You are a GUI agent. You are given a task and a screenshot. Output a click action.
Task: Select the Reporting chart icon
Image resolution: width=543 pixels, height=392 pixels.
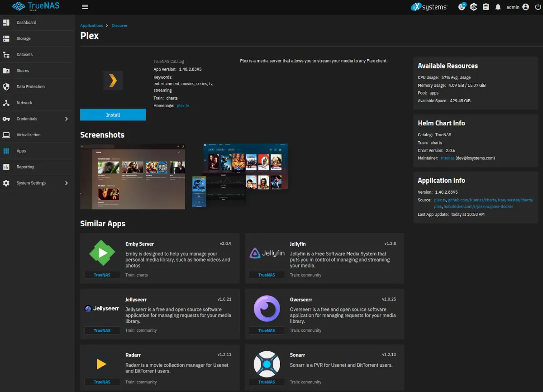click(6, 167)
